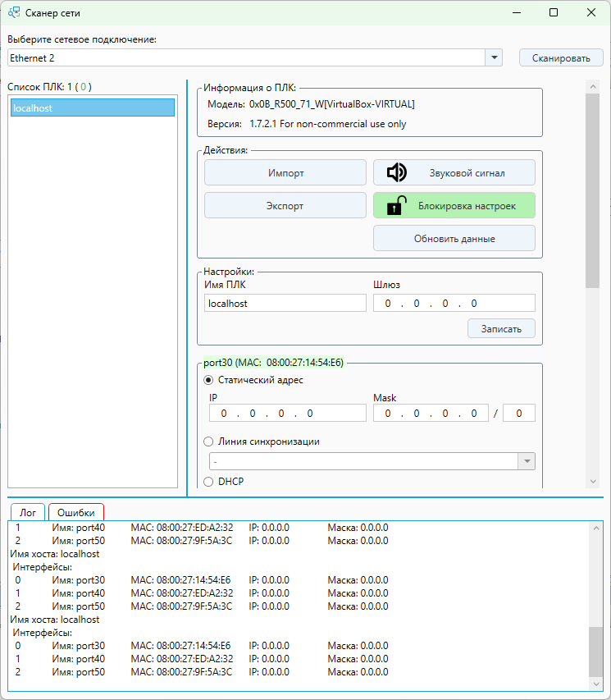Open the network connection dropdown arrow
This screenshot has height=700, width=611.
[x=494, y=58]
